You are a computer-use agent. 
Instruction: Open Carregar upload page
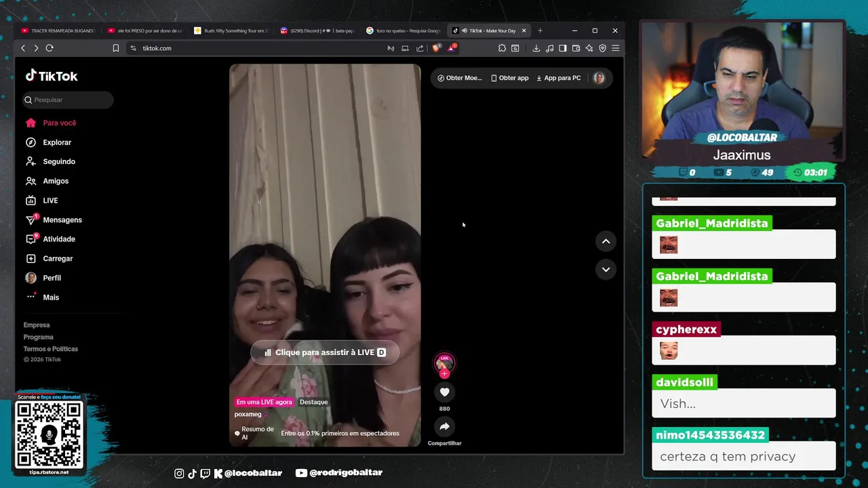point(49,258)
